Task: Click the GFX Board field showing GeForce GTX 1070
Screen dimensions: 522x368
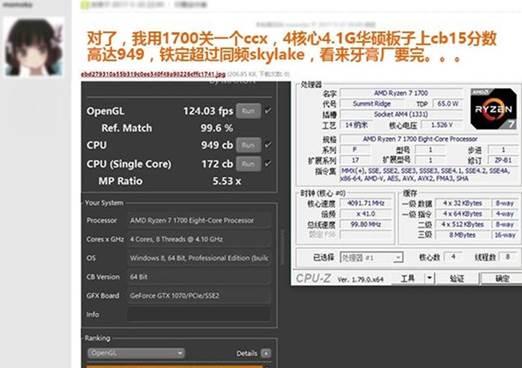Action: pyautogui.click(x=199, y=295)
